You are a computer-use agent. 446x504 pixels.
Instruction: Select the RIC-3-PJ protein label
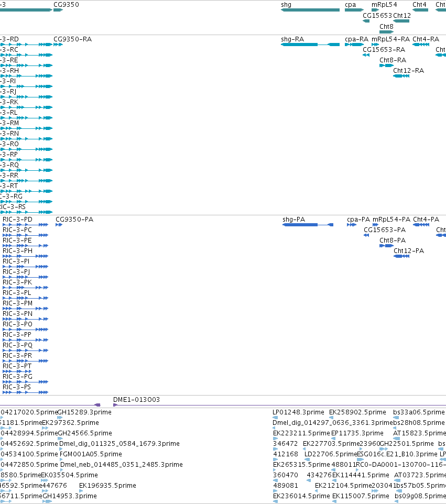[x=16, y=271]
